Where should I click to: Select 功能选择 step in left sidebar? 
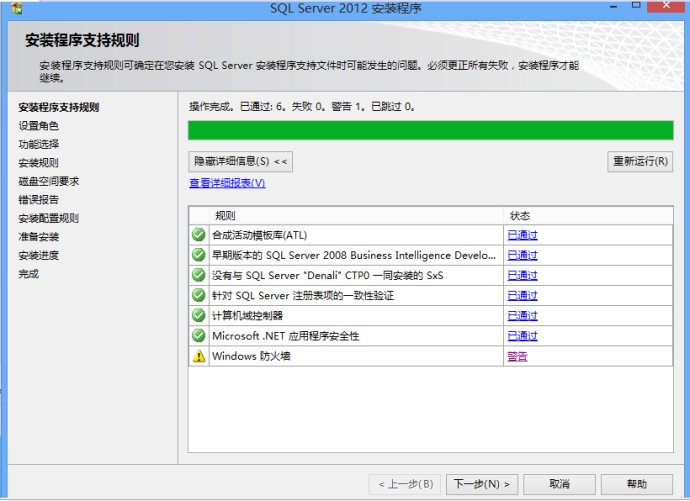click(x=39, y=144)
